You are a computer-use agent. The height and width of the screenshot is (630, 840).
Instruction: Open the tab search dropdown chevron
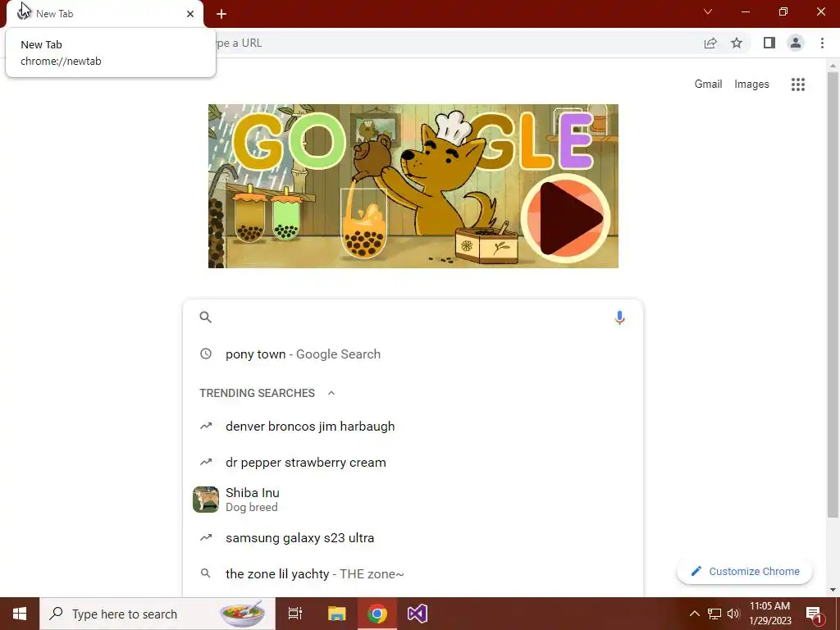click(708, 11)
